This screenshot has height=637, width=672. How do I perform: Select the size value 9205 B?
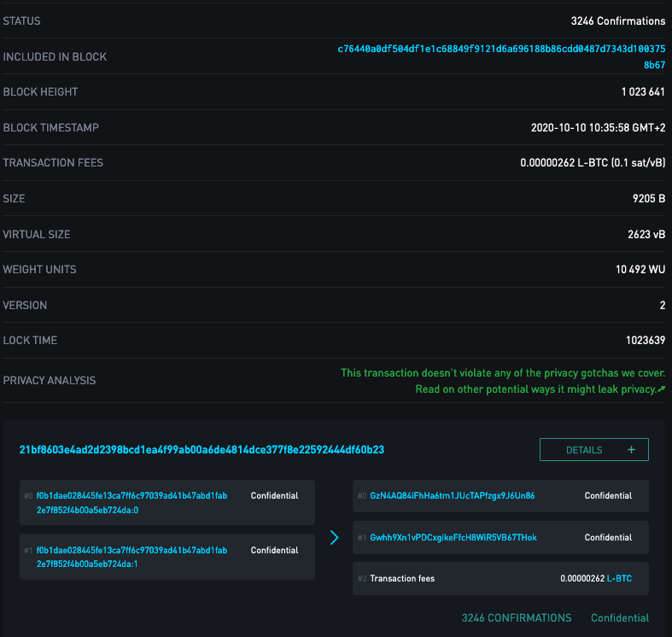(x=649, y=198)
